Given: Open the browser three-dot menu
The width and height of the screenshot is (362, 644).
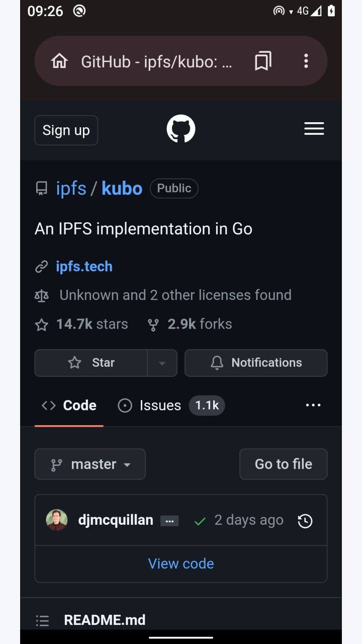Looking at the screenshot, I should click(x=306, y=61).
